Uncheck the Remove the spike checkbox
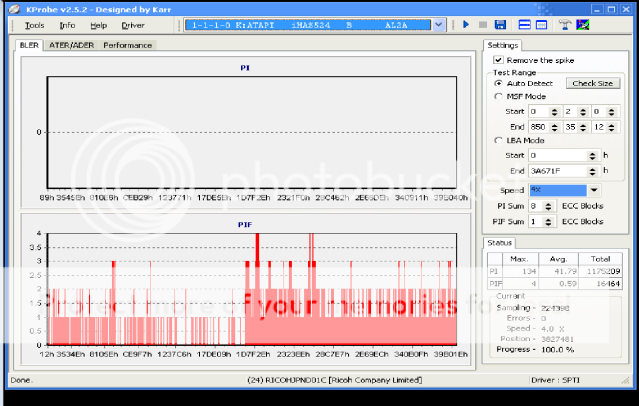This screenshot has height=406, width=639. (x=499, y=60)
